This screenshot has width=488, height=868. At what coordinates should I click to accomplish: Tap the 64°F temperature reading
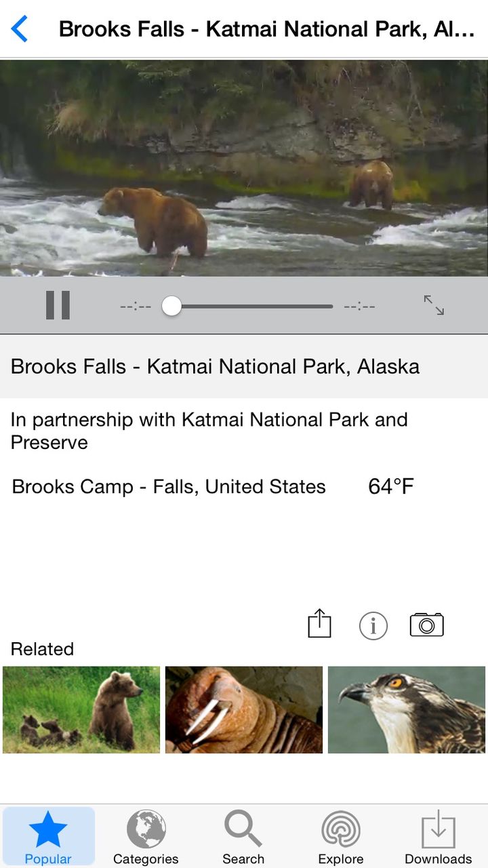point(391,487)
